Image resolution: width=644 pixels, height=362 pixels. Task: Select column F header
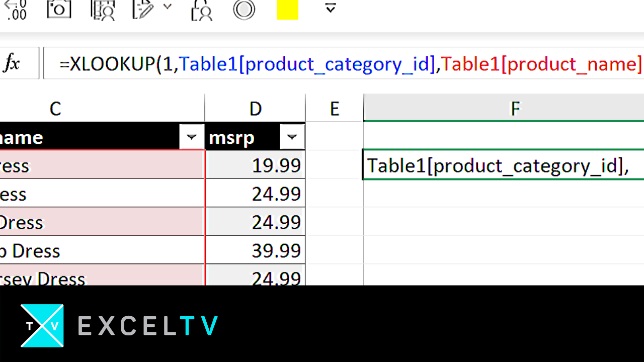(504, 108)
